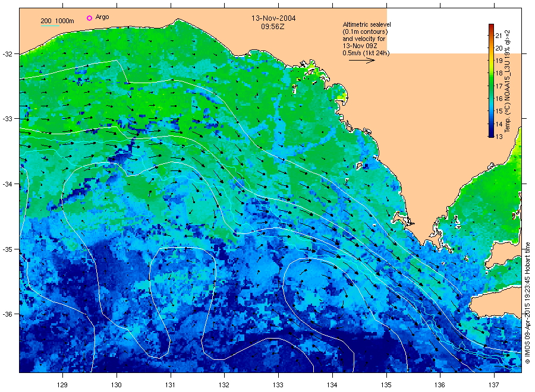Click longitude label 129
The height and width of the screenshot is (392, 535).
coord(62,385)
